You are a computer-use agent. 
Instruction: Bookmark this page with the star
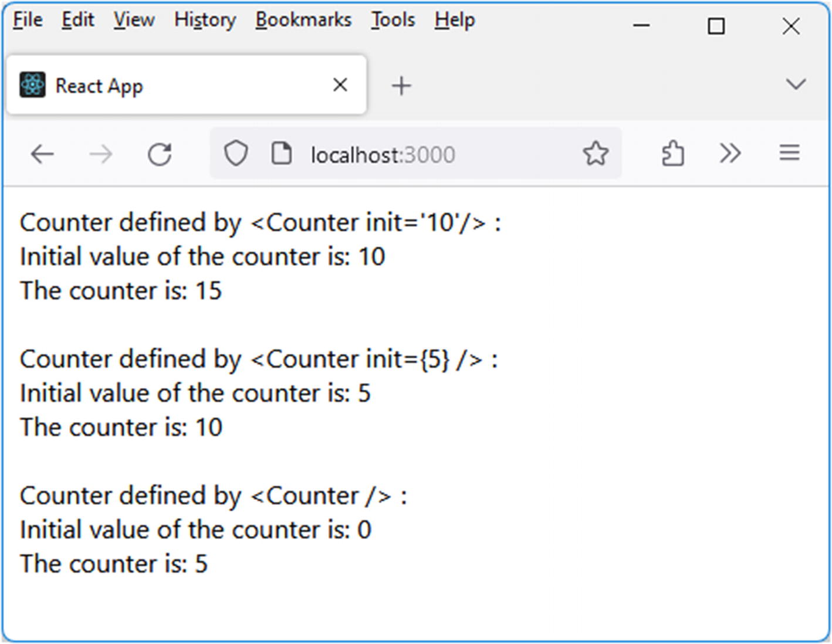point(596,154)
